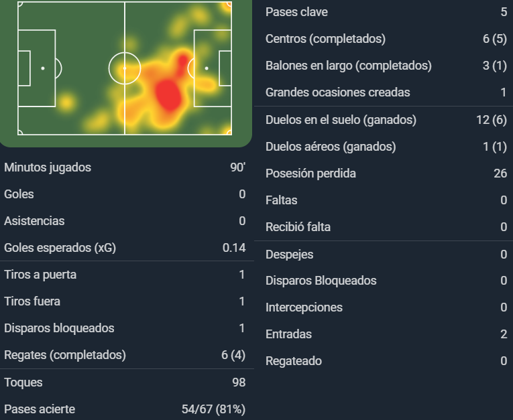This screenshot has width=513, height=420.
Task: Click Grandes ocasiones creadas label
Action: point(337,92)
